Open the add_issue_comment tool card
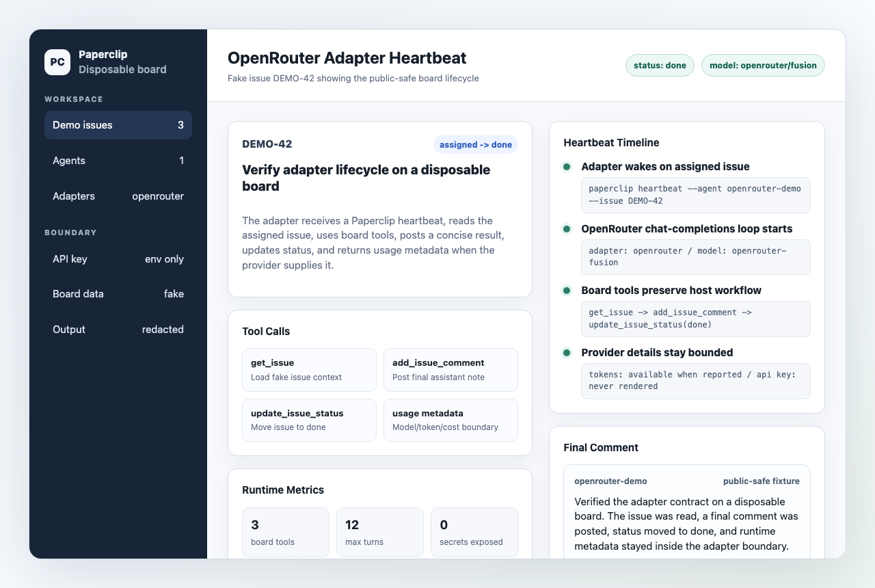 pos(450,370)
